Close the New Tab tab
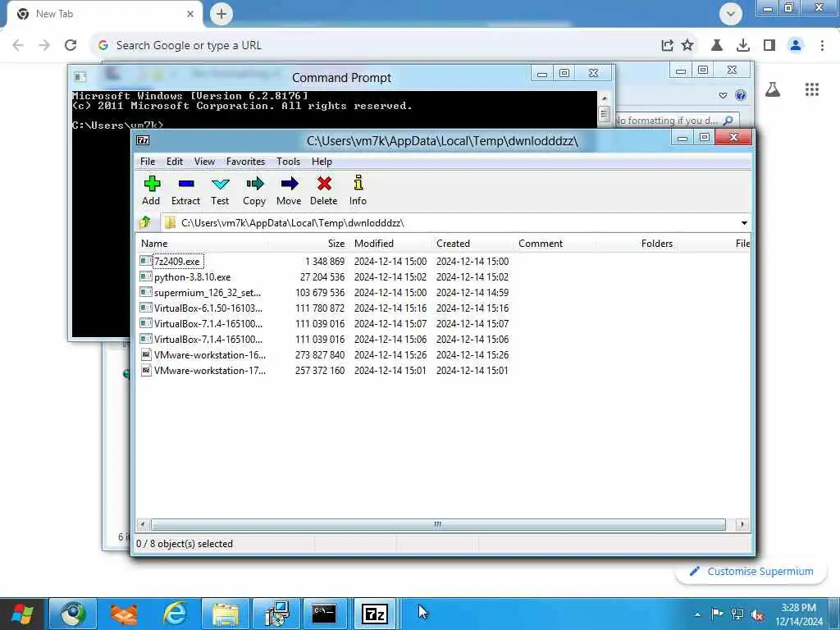840x630 pixels. point(190,14)
